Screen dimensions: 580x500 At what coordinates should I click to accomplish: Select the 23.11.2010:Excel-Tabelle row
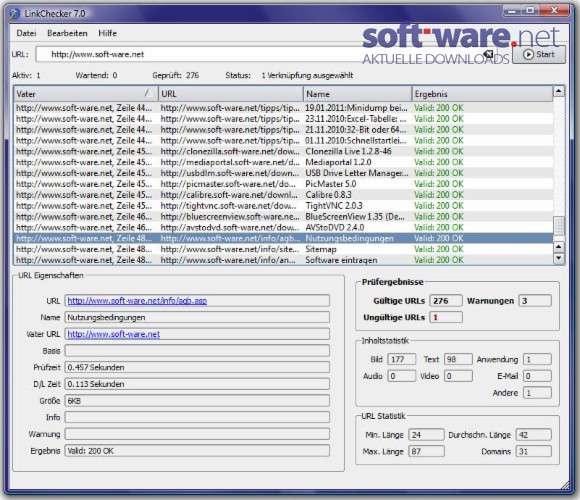(284, 119)
